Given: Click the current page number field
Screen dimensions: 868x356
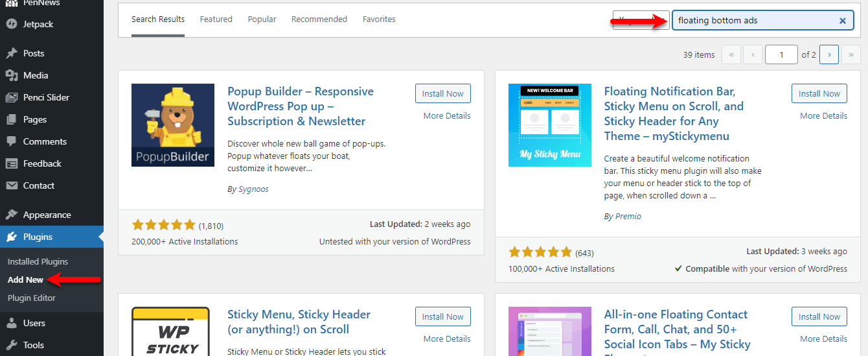Looking at the screenshot, I should (781, 54).
